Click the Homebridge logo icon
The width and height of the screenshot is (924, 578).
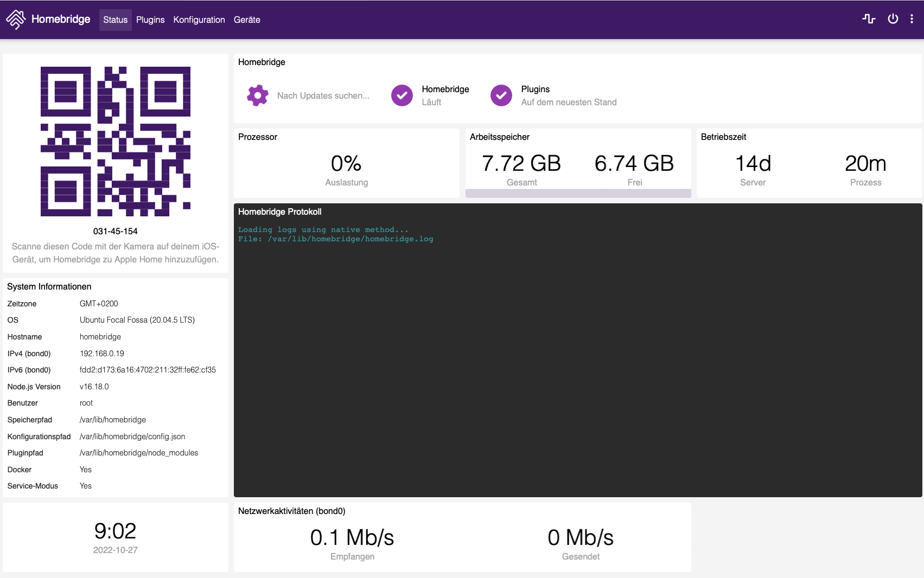(16, 19)
